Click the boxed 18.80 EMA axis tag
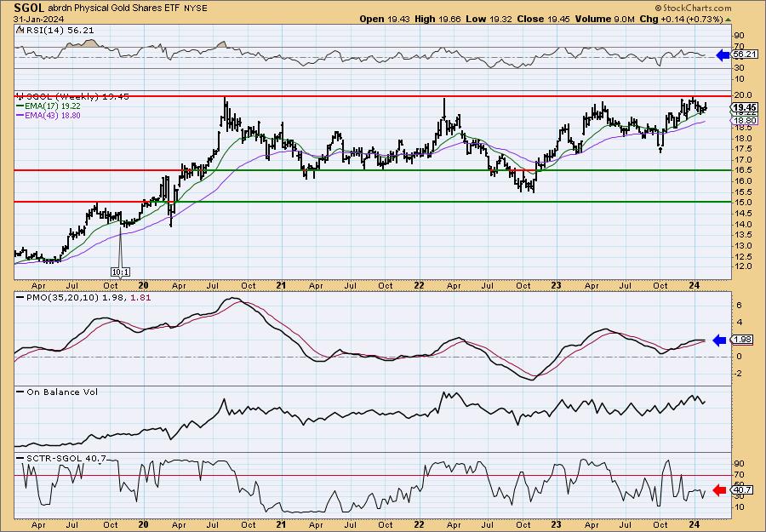Viewport: 766px width, 532px height. click(x=745, y=121)
